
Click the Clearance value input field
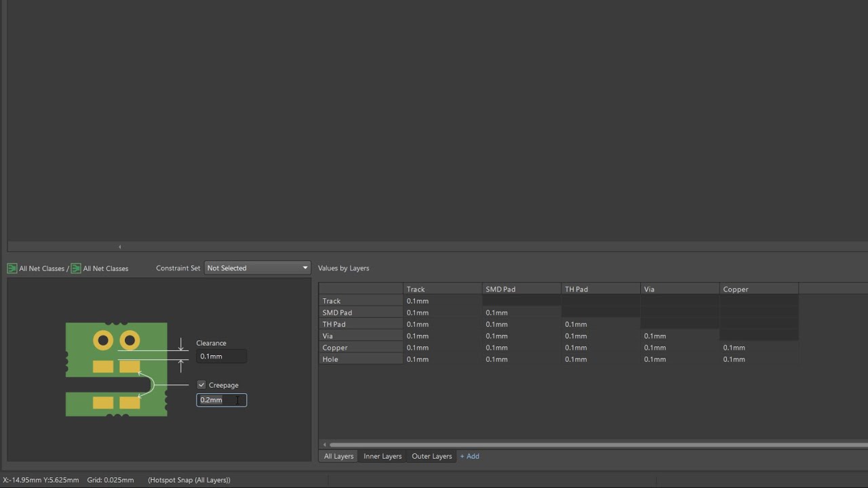click(x=221, y=357)
